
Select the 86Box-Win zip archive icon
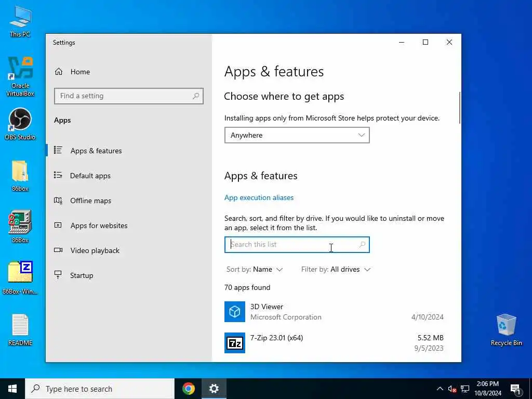[20, 277]
